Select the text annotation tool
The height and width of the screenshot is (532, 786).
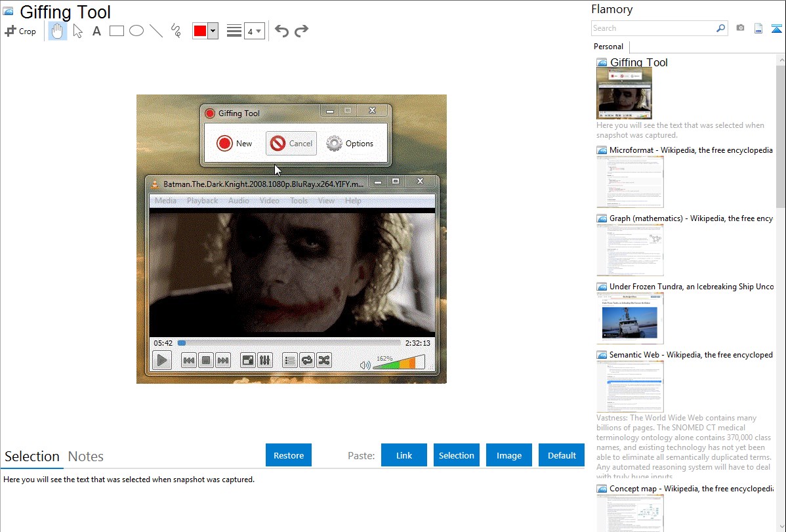pos(96,31)
